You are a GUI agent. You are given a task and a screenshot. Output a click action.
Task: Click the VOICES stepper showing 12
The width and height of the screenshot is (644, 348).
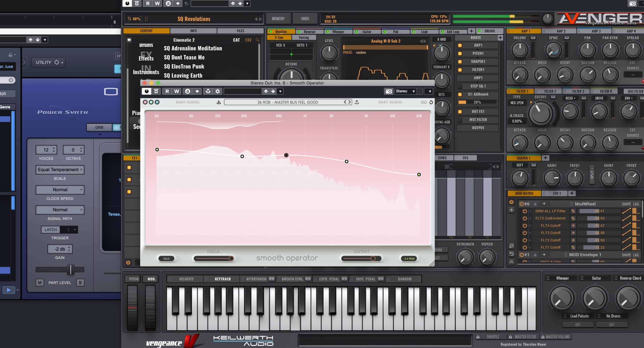(46, 150)
